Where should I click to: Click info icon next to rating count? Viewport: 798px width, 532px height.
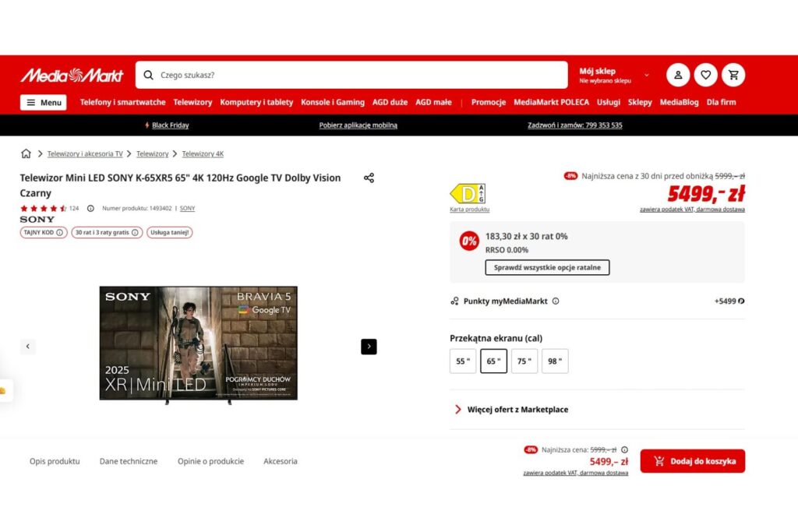[x=90, y=208]
